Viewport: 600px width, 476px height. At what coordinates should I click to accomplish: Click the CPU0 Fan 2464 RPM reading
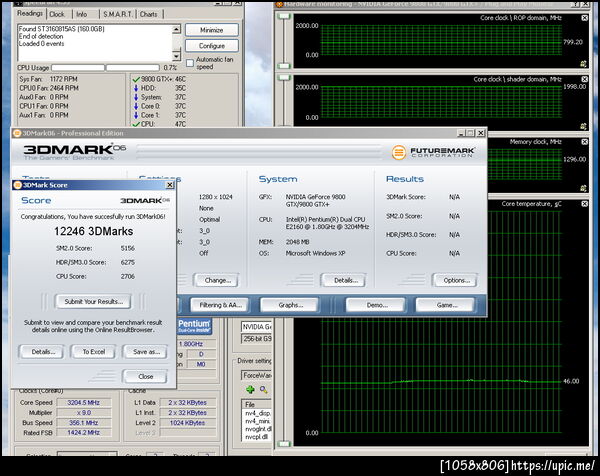tap(49, 88)
